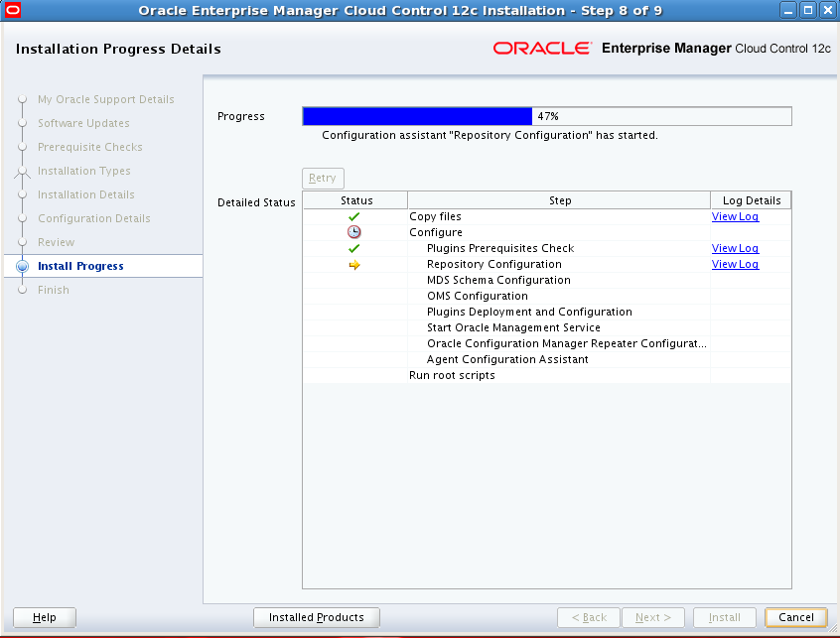Click the ORACLE logo in header

click(x=542, y=49)
